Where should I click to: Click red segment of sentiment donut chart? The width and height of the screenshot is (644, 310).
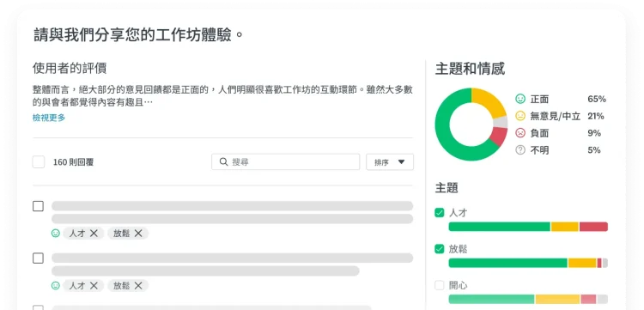pos(498,136)
